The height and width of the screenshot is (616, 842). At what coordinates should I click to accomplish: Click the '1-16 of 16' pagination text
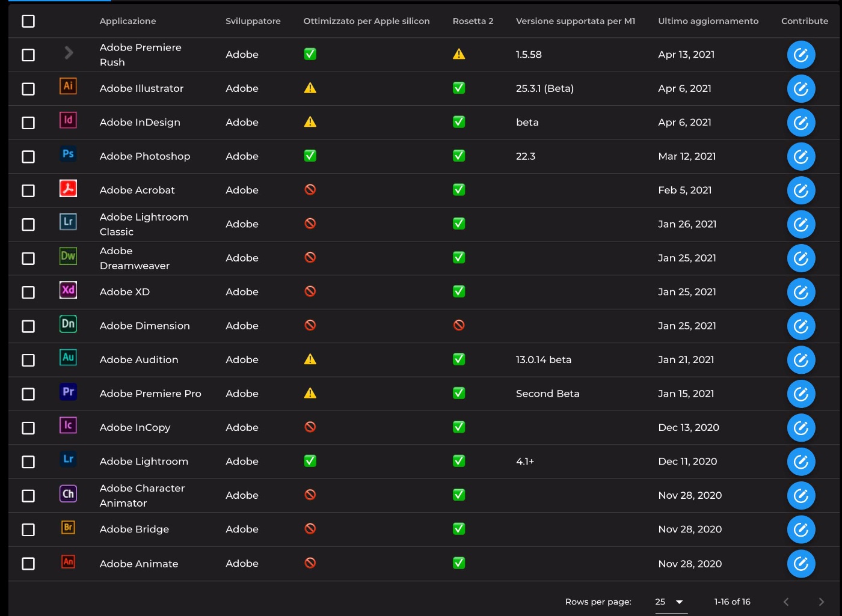[732, 602]
